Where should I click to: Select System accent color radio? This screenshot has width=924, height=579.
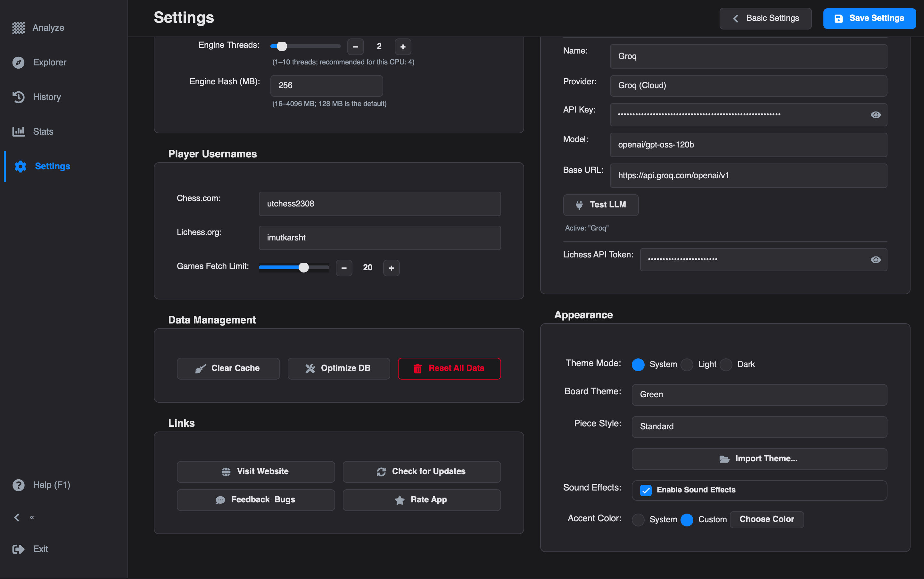click(638, 520)
